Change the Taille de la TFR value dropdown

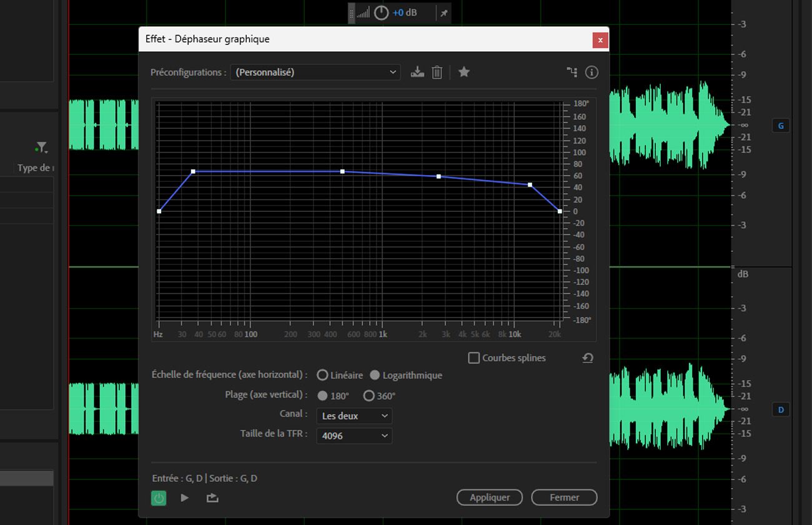[x=354, y=436]
